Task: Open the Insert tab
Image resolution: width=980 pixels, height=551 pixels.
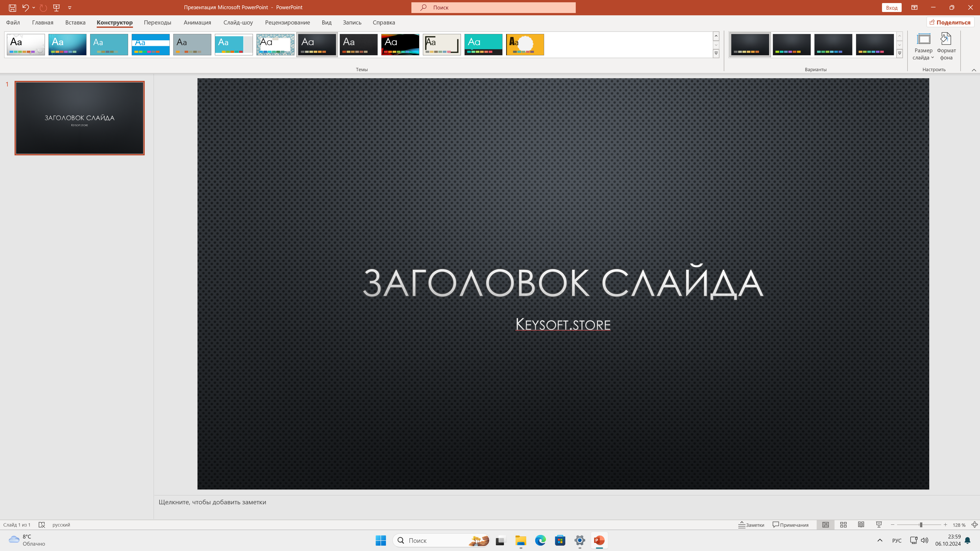Action: pos(75,22)
